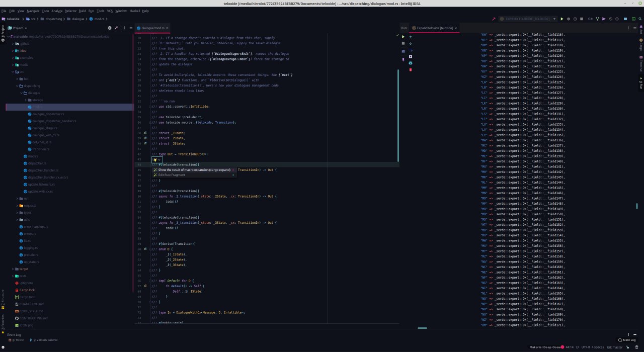This screenshot has height=352, width=644.
Task: Click dispatching breadcrumb in navigation bar
Action: point(53,19)
